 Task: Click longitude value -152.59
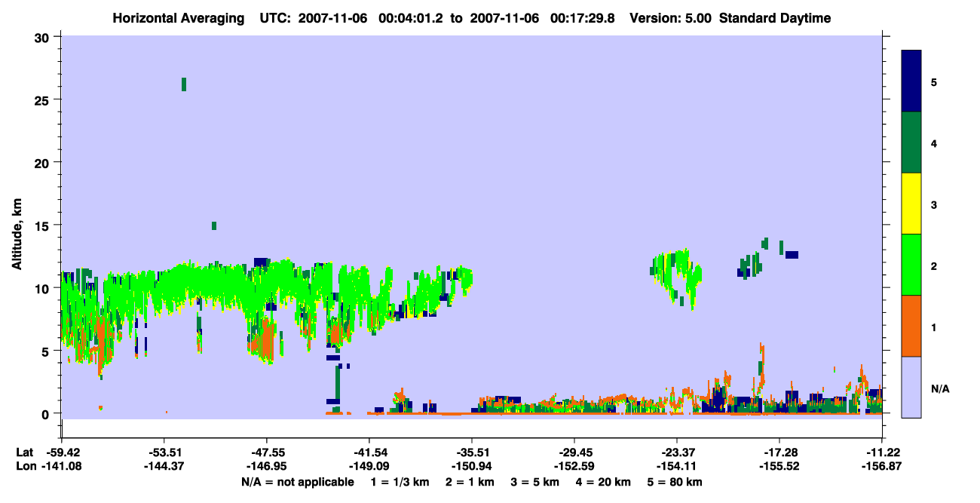pos(574,467)
